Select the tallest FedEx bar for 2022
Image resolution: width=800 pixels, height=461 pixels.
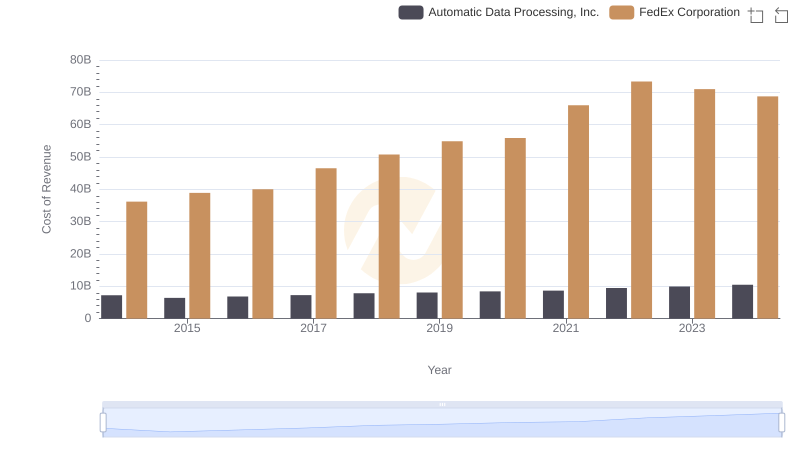click(x=641, y=200)
